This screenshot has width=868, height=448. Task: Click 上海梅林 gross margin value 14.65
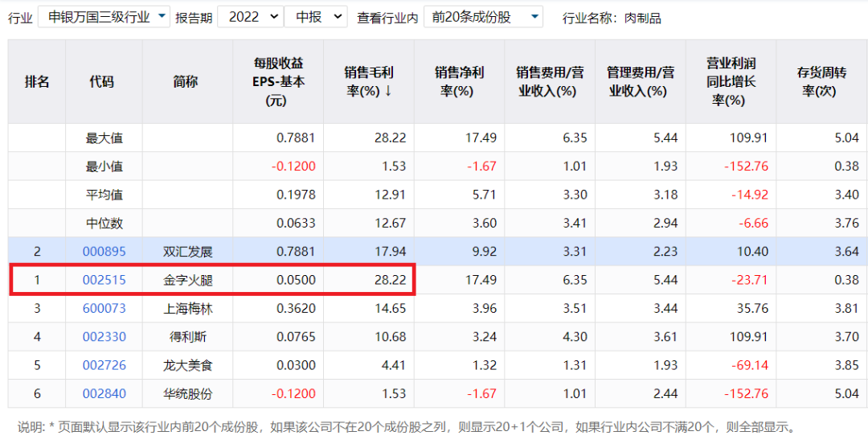click(391, 308)
